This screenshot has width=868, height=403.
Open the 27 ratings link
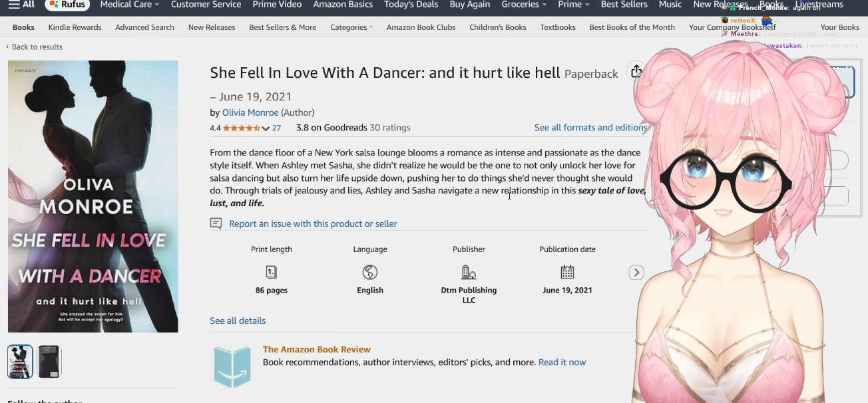point(276,128)
